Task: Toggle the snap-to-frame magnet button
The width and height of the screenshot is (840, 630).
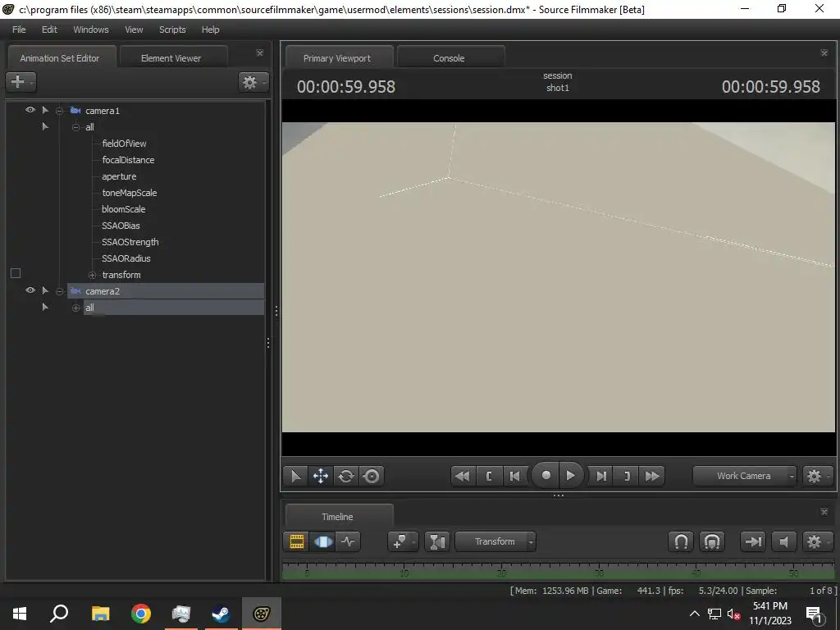Action: pyautogui.click(x=712, y=541)
